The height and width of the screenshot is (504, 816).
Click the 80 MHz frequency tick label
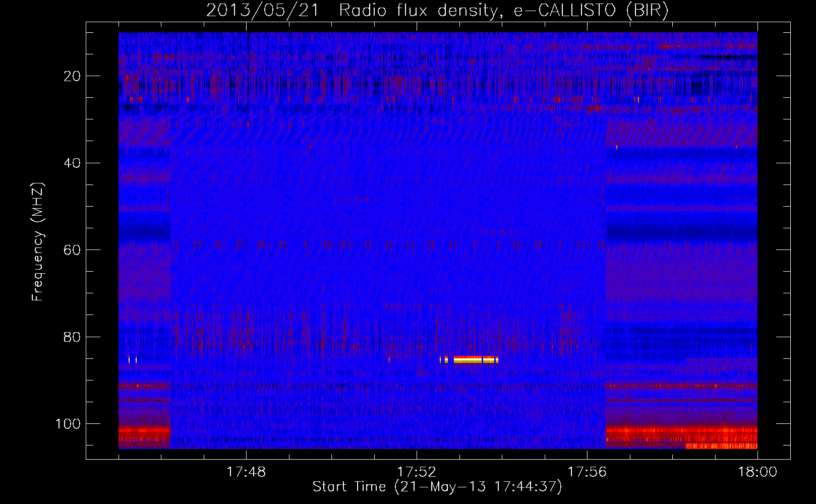[73, 337]
